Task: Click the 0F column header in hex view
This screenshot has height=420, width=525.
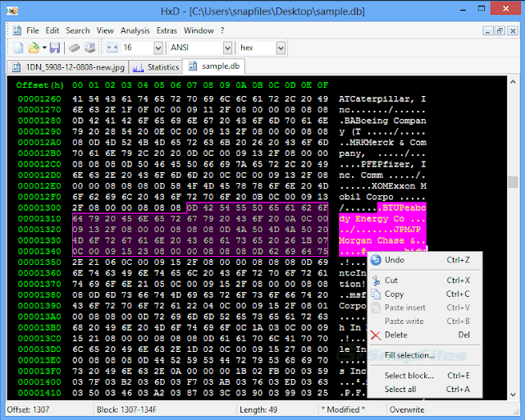Action: pyautogui.click(x=322, y=85)
